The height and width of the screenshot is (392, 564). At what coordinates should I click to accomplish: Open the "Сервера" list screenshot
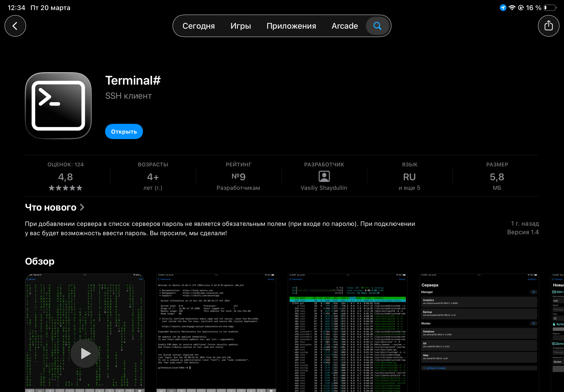479,332
